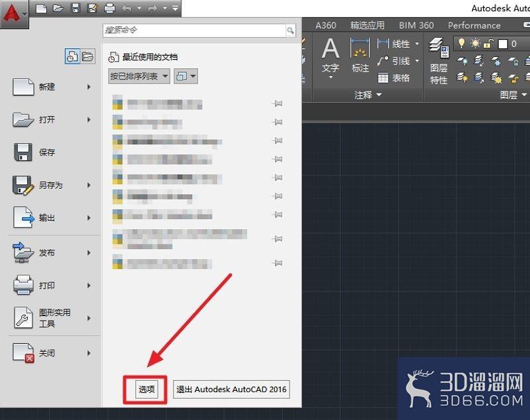Switch to the Performance ribbon tab
The image size is (530, 420).
point(474,25)
